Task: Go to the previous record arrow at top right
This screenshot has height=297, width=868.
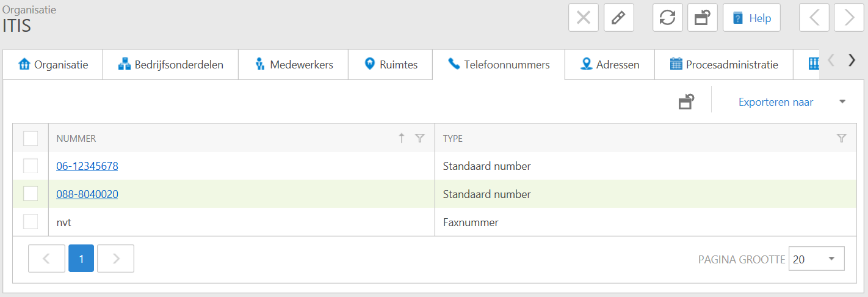Action: click(x=814, y=18)
